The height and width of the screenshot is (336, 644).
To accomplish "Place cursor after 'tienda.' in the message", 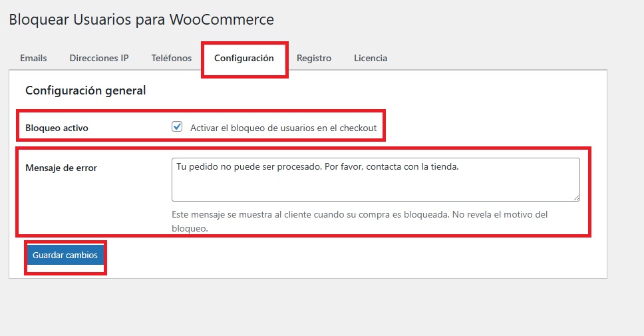I will pyautogui.click(x=460, y=167).
